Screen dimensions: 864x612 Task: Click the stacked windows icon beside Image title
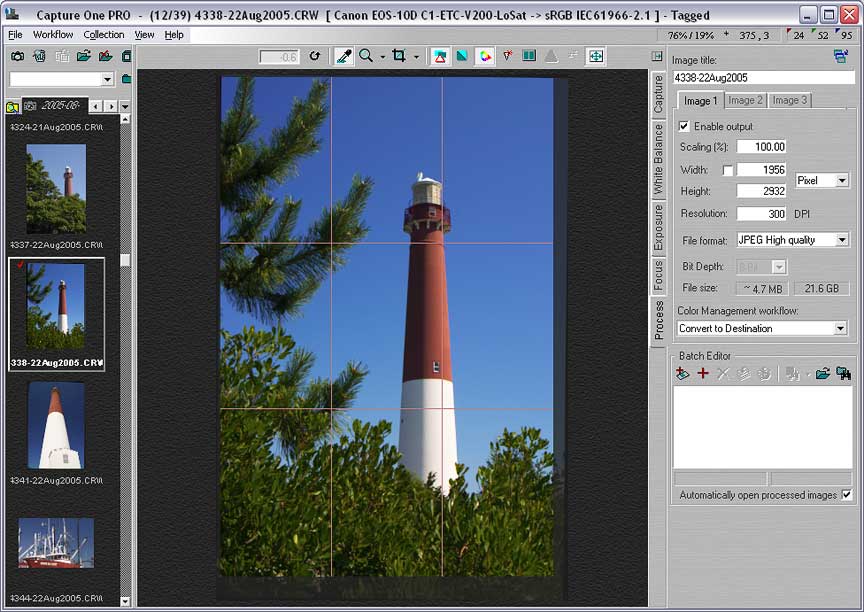pyautogui.click(x=841, y=56)
